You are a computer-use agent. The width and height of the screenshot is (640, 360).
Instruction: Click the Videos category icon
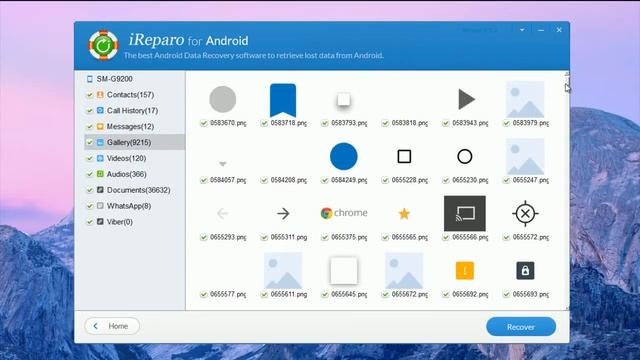100,158
